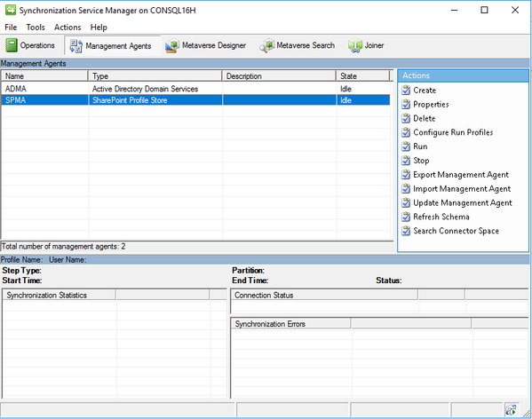This screenshot has height=419, width=532.
Task: Delete the selected management agent
Action: tap(425, 118)
